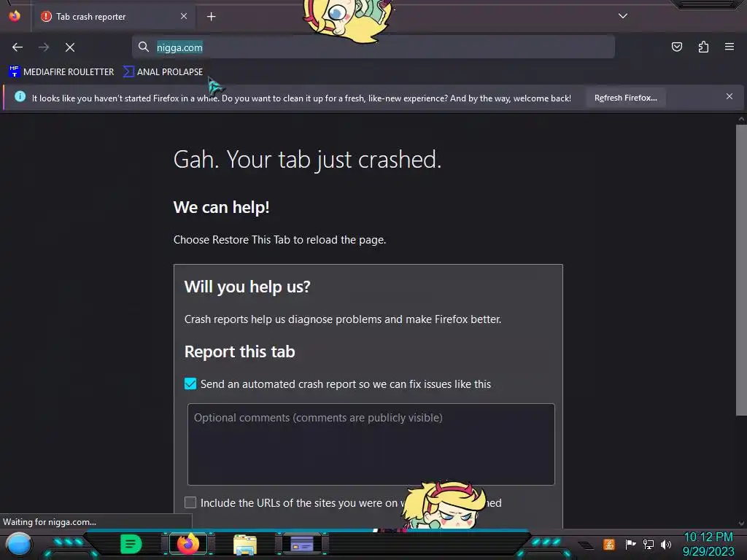747x560 pixels.
Task: Stop loading the page
Action: (x=70, y=47)
